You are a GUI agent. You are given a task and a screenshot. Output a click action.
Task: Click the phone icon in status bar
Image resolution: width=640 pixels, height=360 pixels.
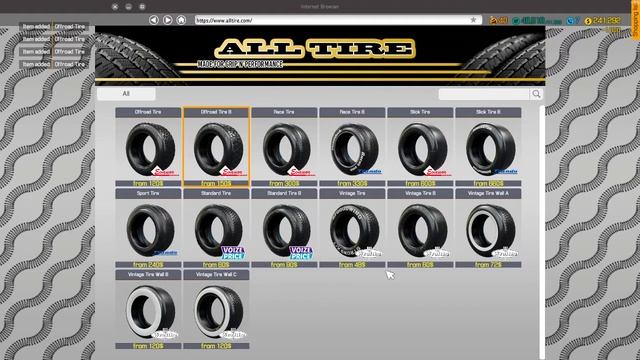[x=571, y=20]
